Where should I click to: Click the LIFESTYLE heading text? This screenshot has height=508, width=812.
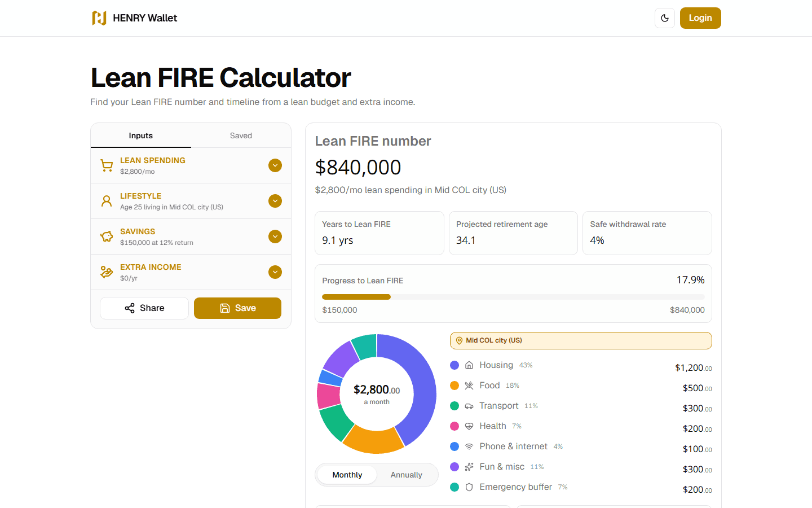(x=140, y=196)
